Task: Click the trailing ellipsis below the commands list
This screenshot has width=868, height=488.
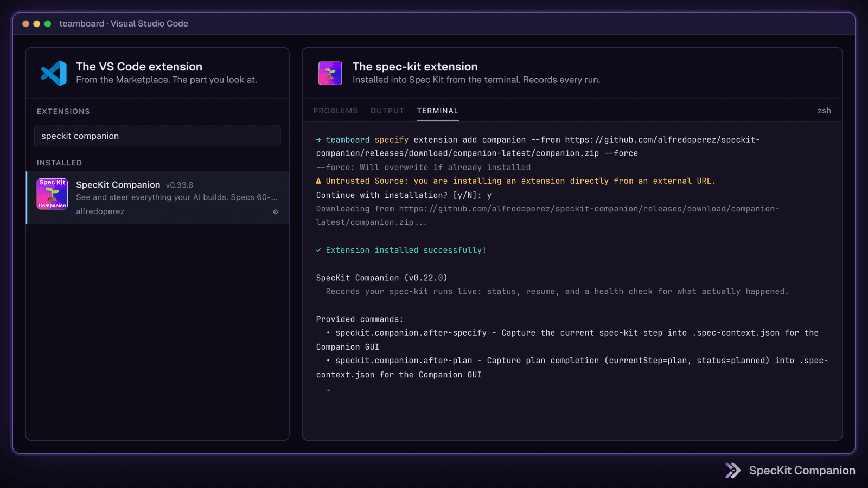Action: point(328,389)
